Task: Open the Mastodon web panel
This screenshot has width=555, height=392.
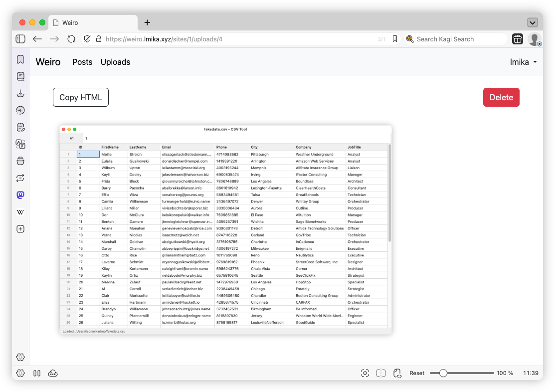Action: point(20,195)
